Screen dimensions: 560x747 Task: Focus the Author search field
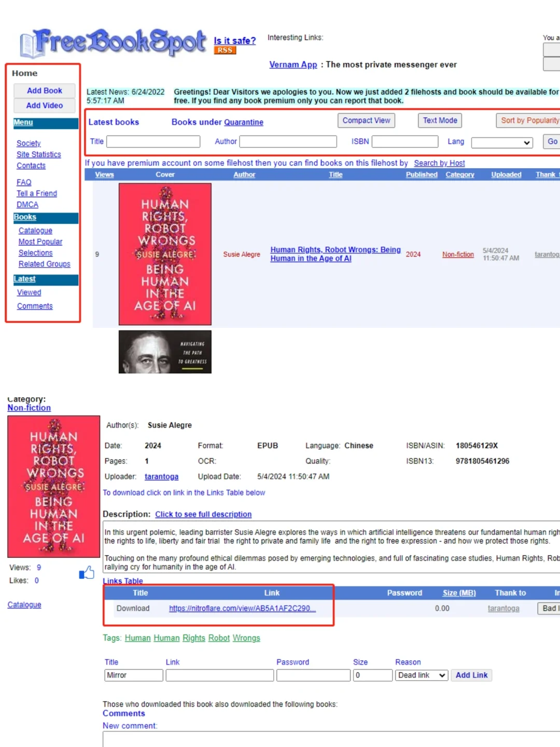(288, 142)
